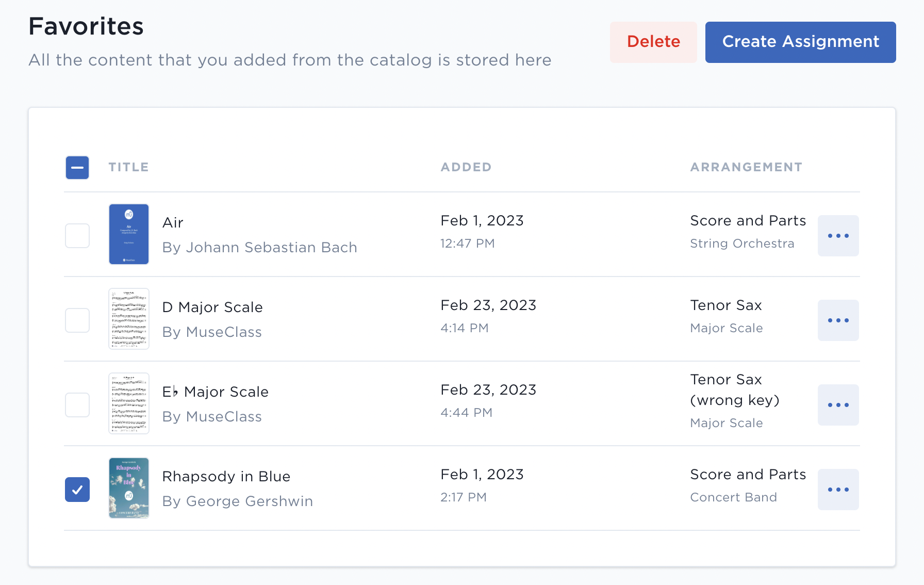Select the Eb Major Scale title text

coord(215,391)
